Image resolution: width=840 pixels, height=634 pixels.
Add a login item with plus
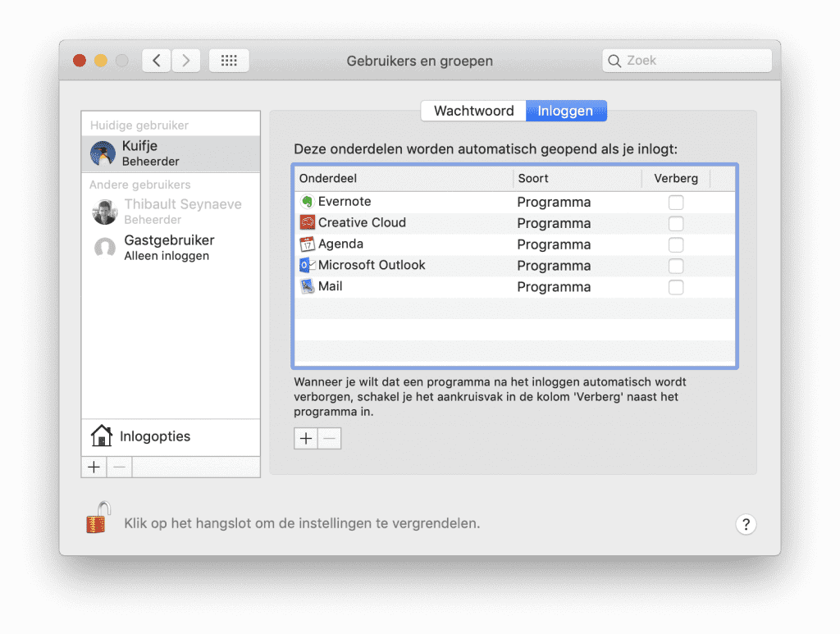(306, 439)
